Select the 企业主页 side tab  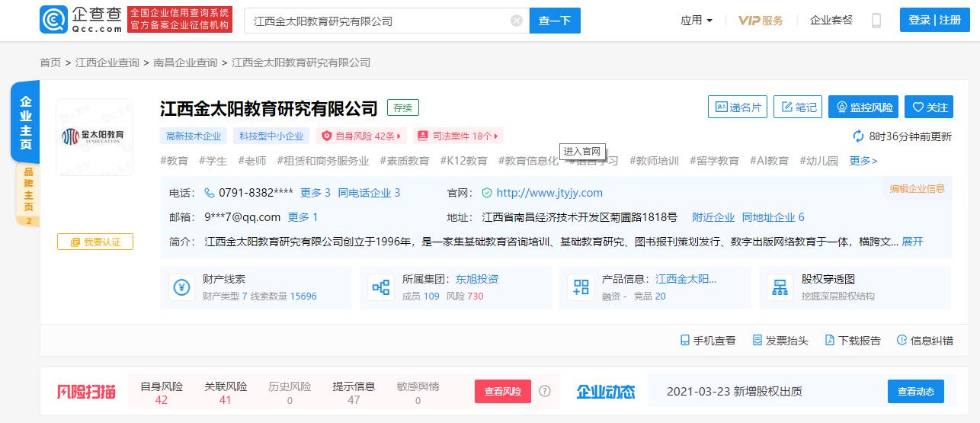pyautogui.click(x=25, y=122)
